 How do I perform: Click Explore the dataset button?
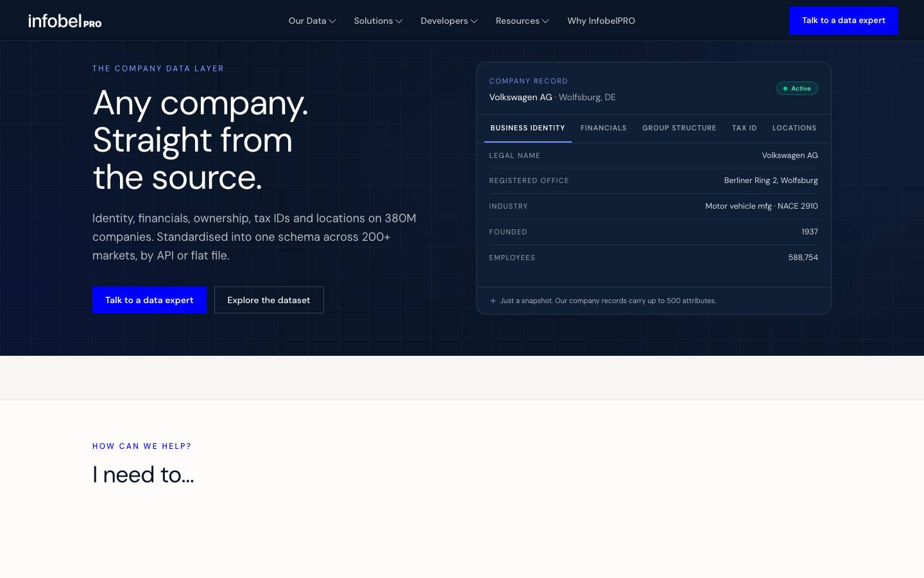[269, 300]
